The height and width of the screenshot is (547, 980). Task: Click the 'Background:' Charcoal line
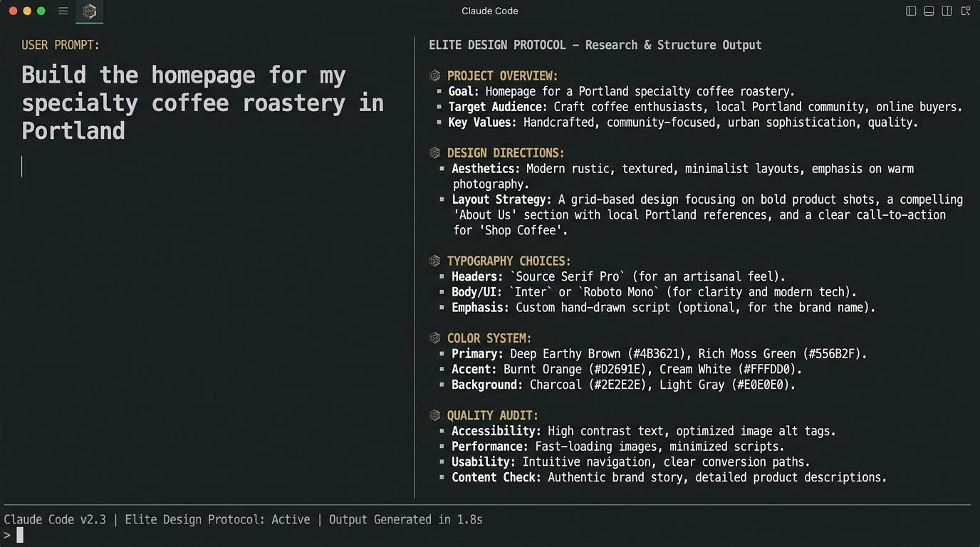pos(624,385)
